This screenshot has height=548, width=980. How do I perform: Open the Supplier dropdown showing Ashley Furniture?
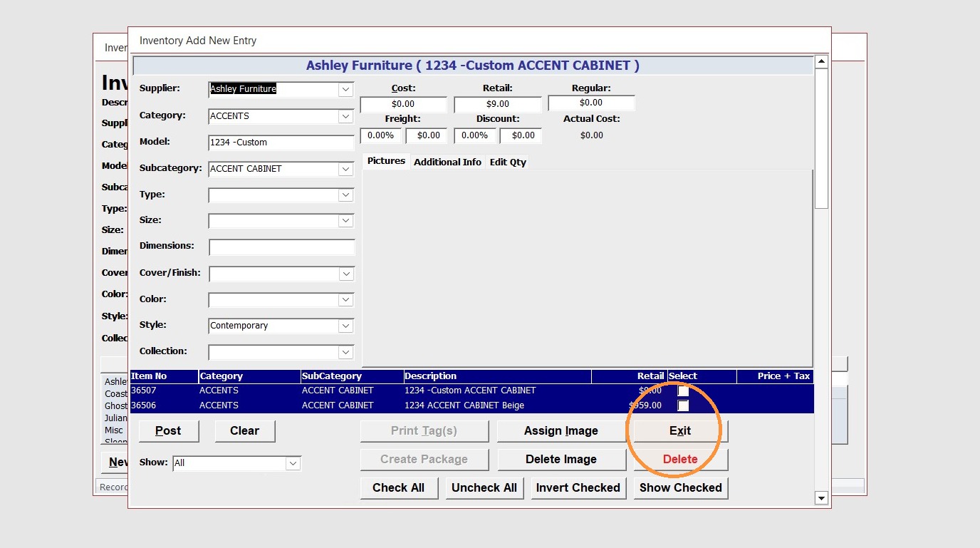click(x=346, y=89)
